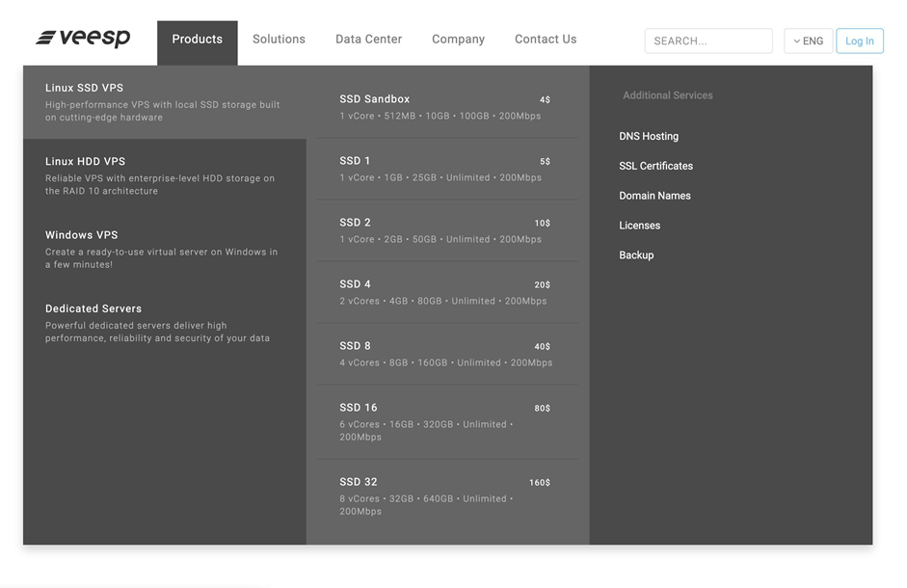
Task: Open SSL Certificates service
Action: 656,166
